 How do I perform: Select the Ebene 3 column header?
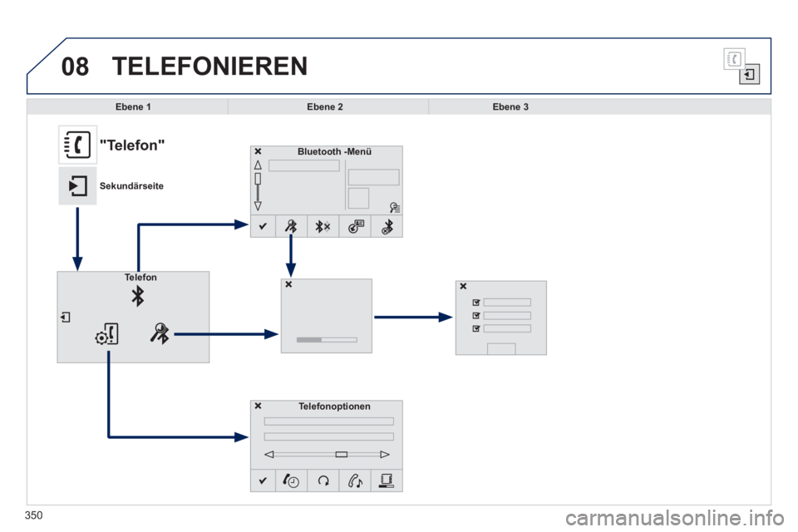[510, 107]
